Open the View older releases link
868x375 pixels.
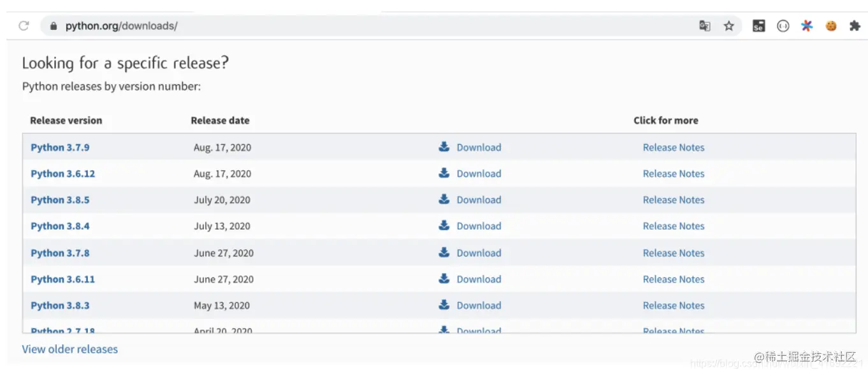(70, 349)
